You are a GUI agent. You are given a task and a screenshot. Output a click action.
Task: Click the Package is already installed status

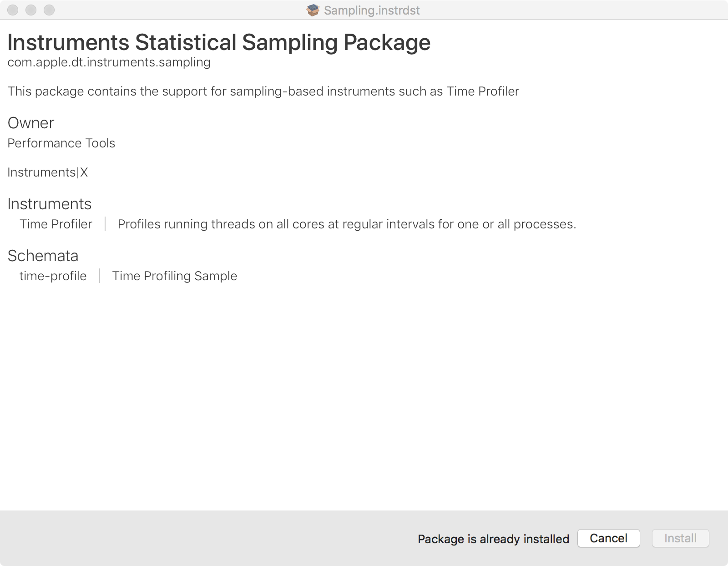click(493, 539)
